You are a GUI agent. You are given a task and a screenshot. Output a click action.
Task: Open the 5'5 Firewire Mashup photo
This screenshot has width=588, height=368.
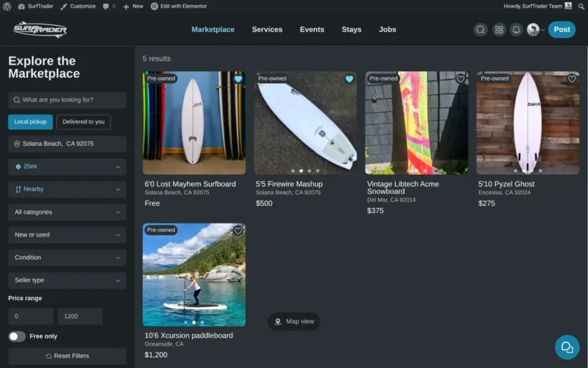click(x=305, y=123)
